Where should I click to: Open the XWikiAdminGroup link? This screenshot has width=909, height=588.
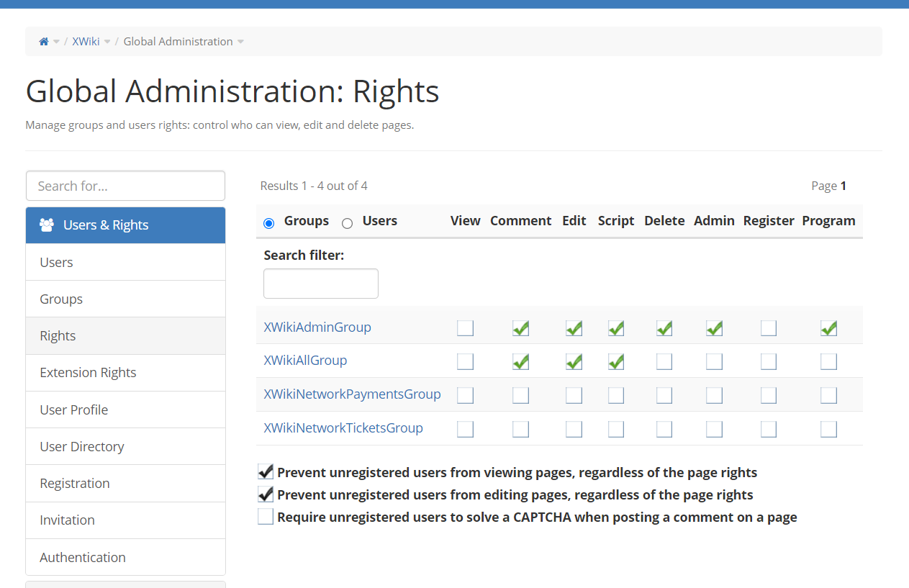[x=317, y=327]
